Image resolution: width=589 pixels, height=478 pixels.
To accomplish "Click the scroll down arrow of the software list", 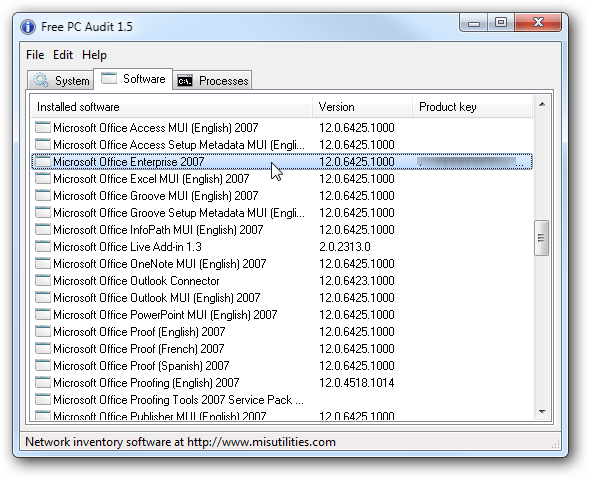I will click(542, 412).
